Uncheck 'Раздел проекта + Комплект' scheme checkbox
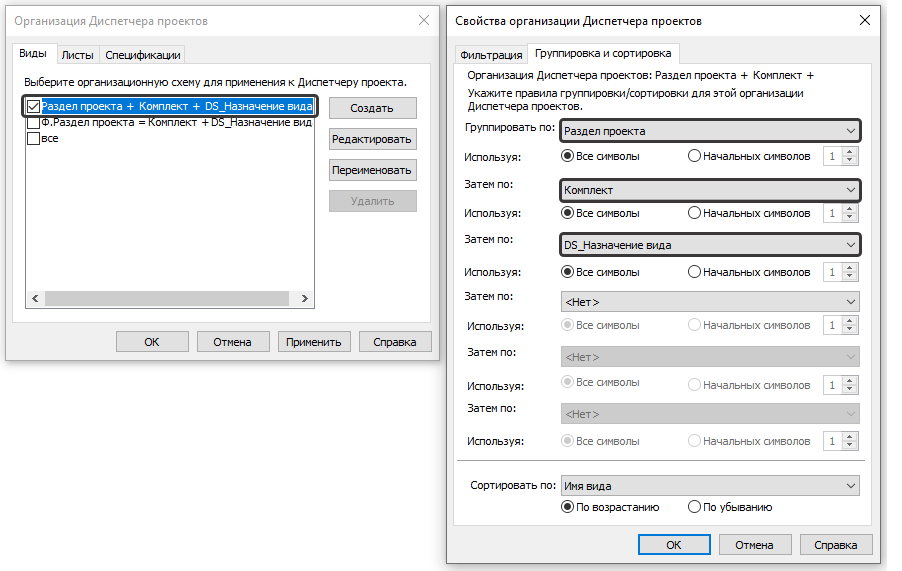The image size is (902, 571). coord(34,106)
